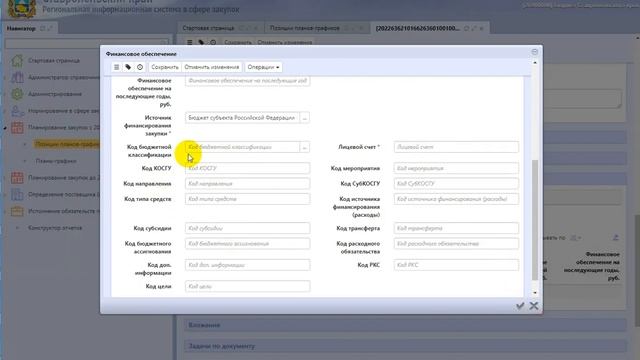This screenshot has height=360, width=640.
Task: Open Нормирование в сфере закупок in navigator
Action: click(x=64, y=111)
